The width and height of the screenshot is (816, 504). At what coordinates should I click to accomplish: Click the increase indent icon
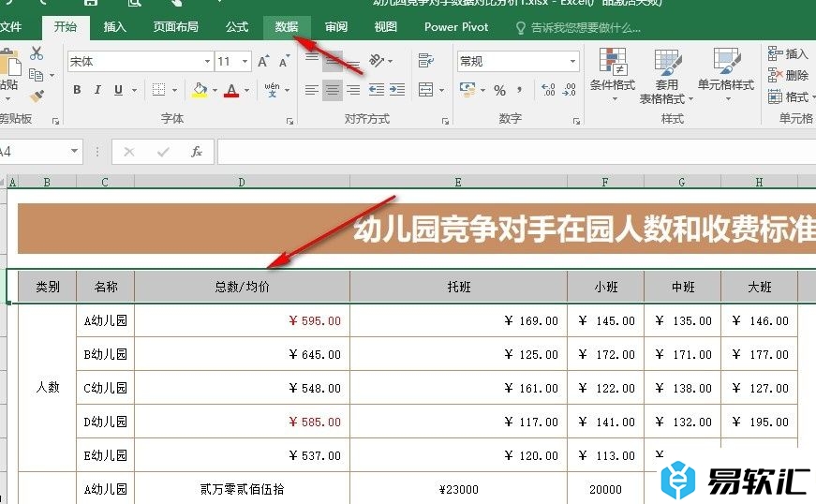click(397, 90)
